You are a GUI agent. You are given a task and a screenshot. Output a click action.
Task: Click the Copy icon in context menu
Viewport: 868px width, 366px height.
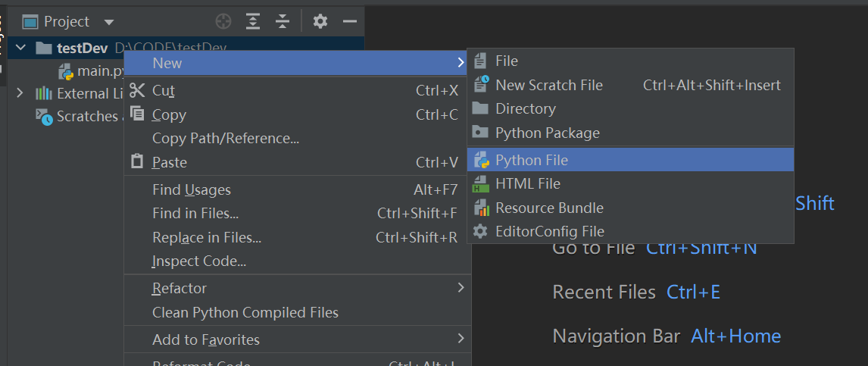[137, 114]
